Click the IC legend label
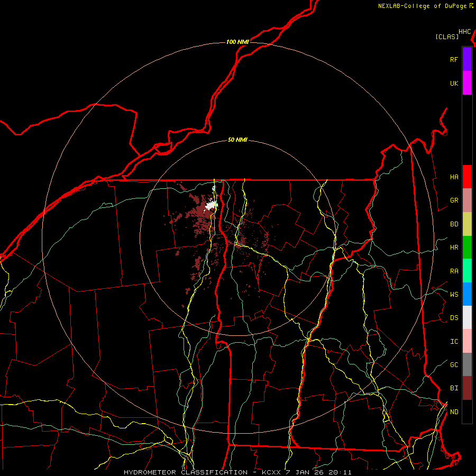The width and height of the screenshot is (476, 476). coord(454,341)
